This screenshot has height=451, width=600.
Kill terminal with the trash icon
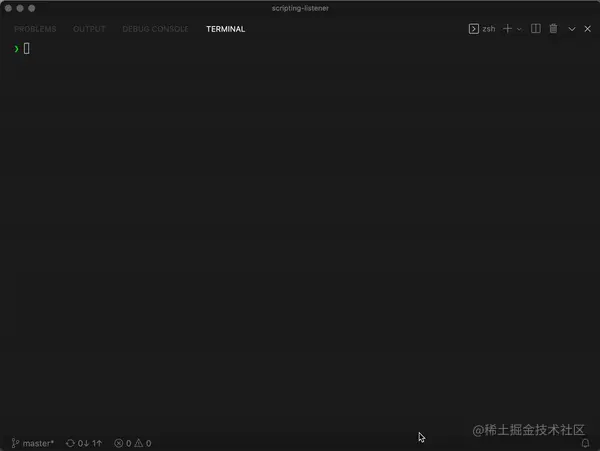click(553, 29)
